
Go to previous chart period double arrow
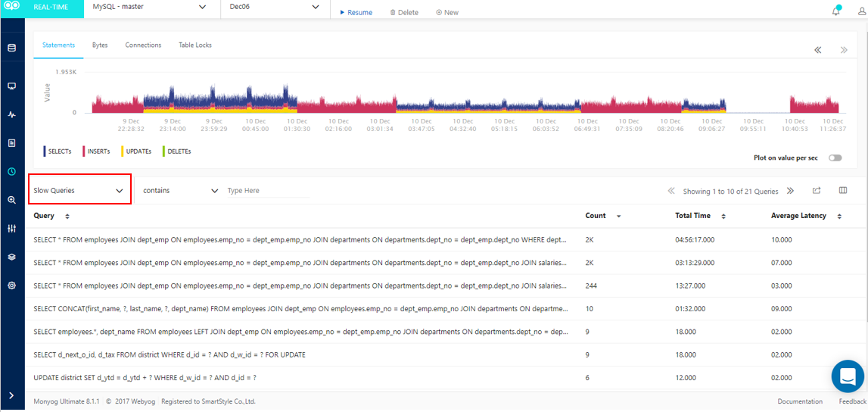click(817, 50)
